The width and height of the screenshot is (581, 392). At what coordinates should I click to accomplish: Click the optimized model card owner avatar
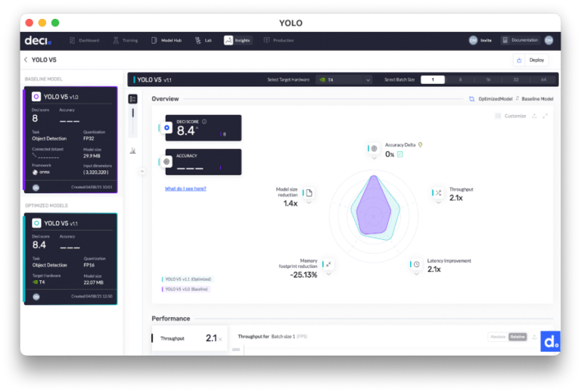point(36,297)
